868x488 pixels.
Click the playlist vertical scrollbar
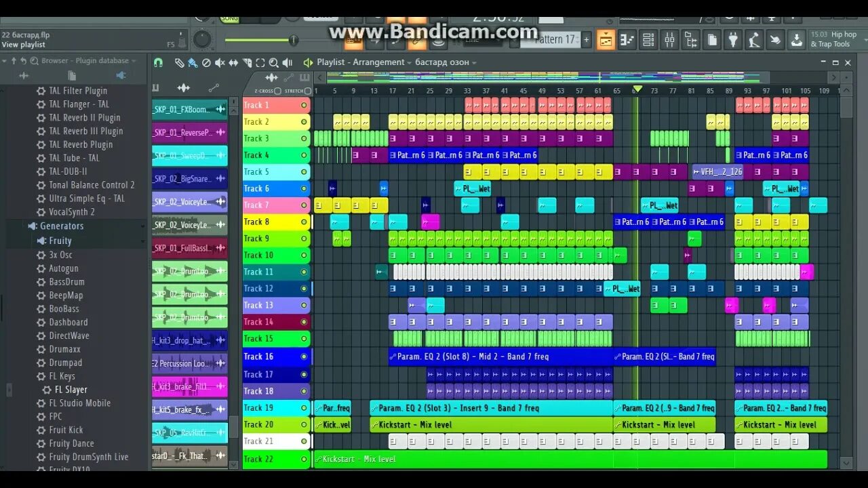846,106
